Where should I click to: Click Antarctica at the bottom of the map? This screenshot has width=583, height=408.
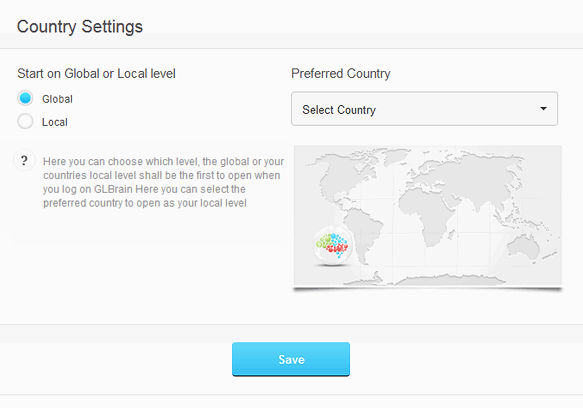(439, 280)
